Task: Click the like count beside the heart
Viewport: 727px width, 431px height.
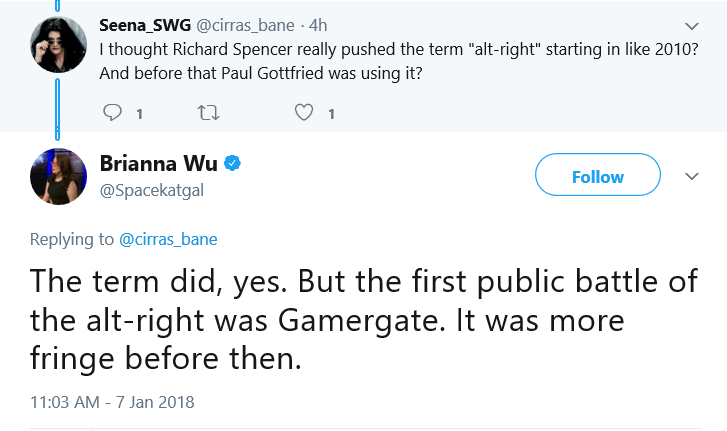Action: tap(331, 114)
